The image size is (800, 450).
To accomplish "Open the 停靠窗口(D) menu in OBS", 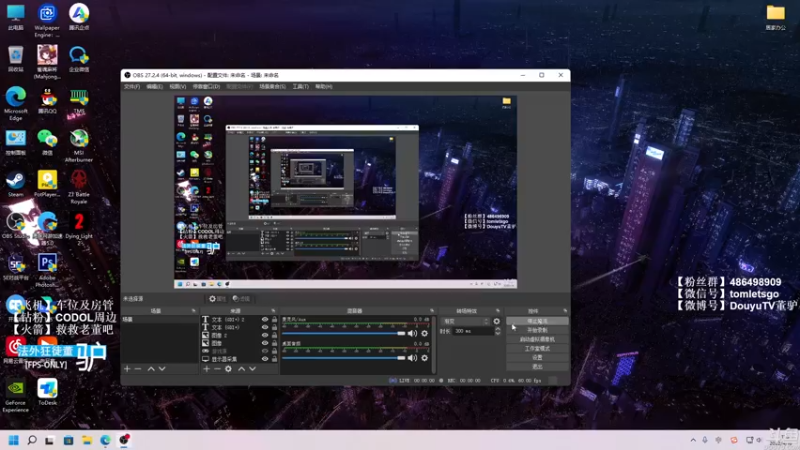I will [206, 87].
